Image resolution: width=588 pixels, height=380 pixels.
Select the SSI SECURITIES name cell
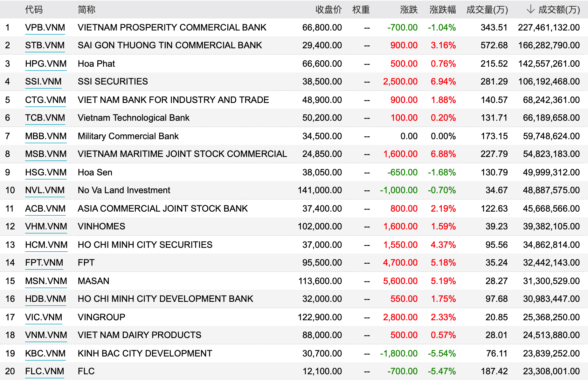(x=113, y=82)
